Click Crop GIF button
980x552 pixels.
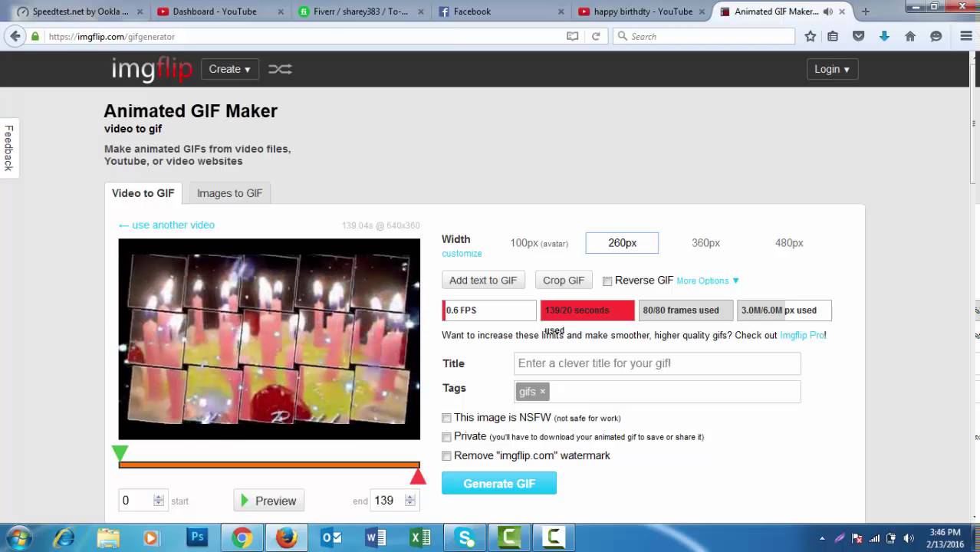[564, 281]
